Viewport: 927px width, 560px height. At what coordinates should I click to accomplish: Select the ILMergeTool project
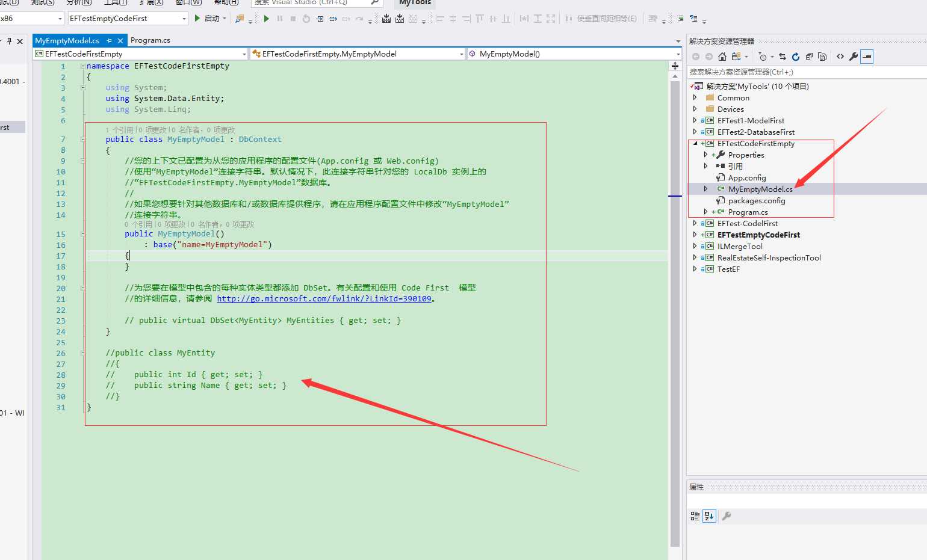point(739,246)
